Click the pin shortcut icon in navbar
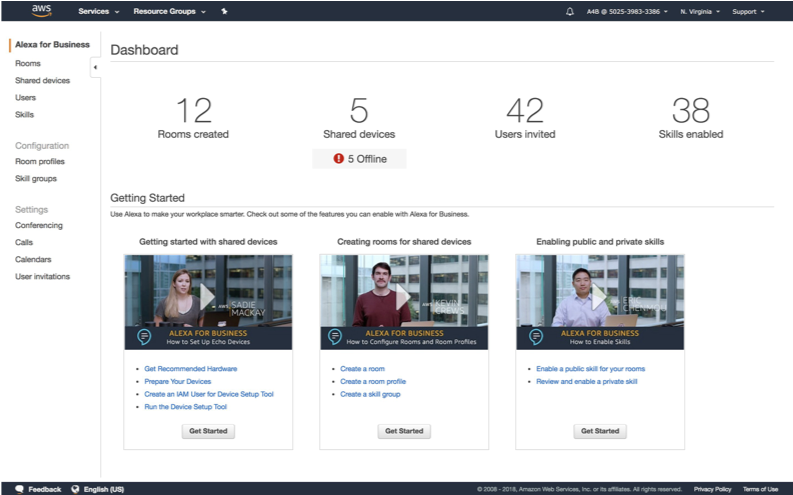Viewport: 793px width, 495px height. click(x=224, y=11)
